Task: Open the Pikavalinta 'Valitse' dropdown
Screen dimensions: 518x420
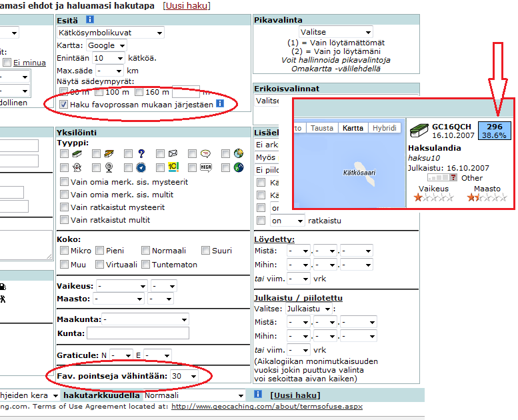Action: tap(335, 32)
